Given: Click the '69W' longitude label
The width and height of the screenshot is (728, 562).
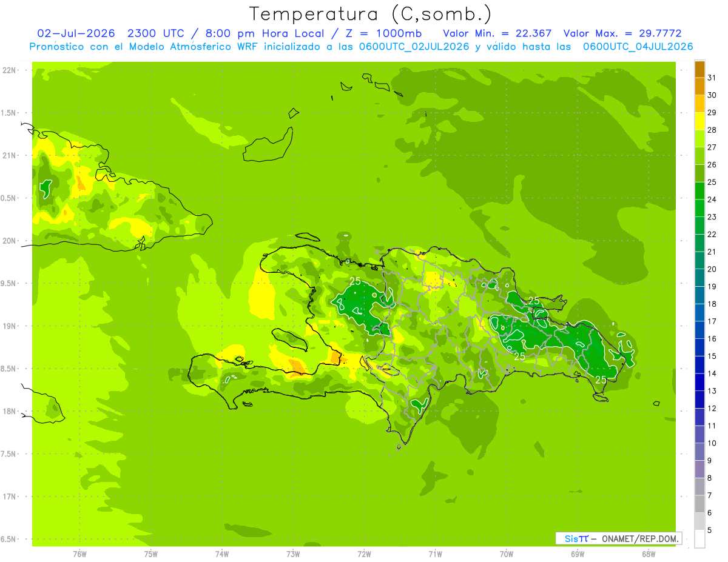Looking at the screenshot, I should coord(578,554).
